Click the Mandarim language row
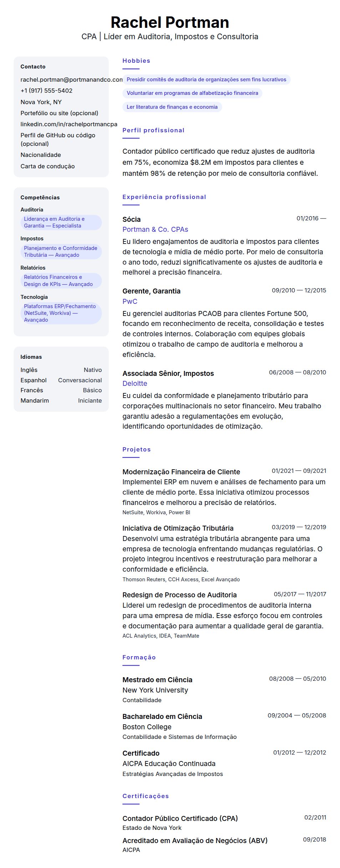340x868 pixels. point(61,401)
